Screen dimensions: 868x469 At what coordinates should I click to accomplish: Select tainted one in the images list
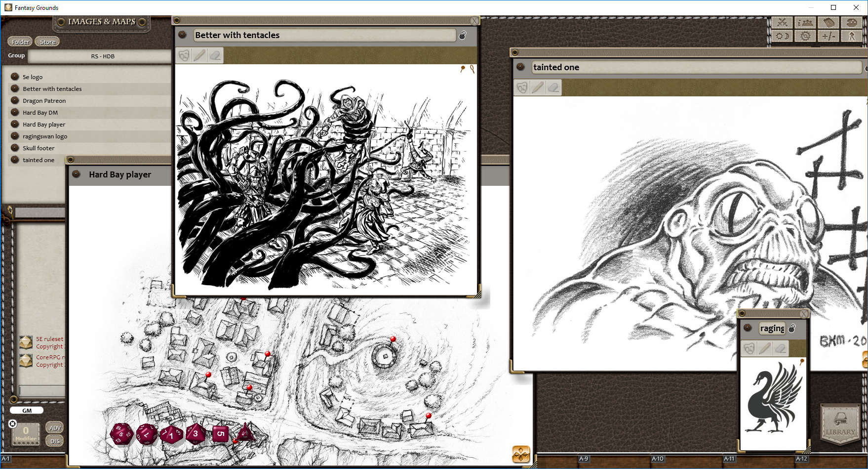tap(38, 160)
